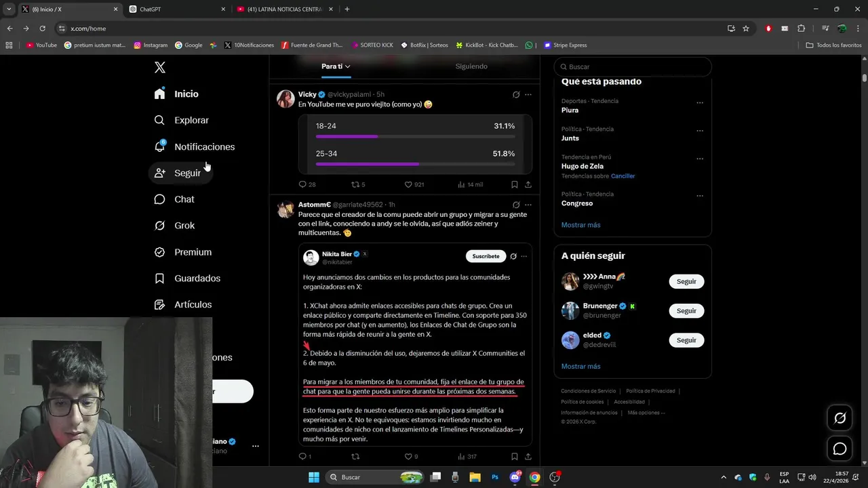Open Chat from the sidebar
Viewport: 868px width, 488px height.
click(x=174, y=199)
